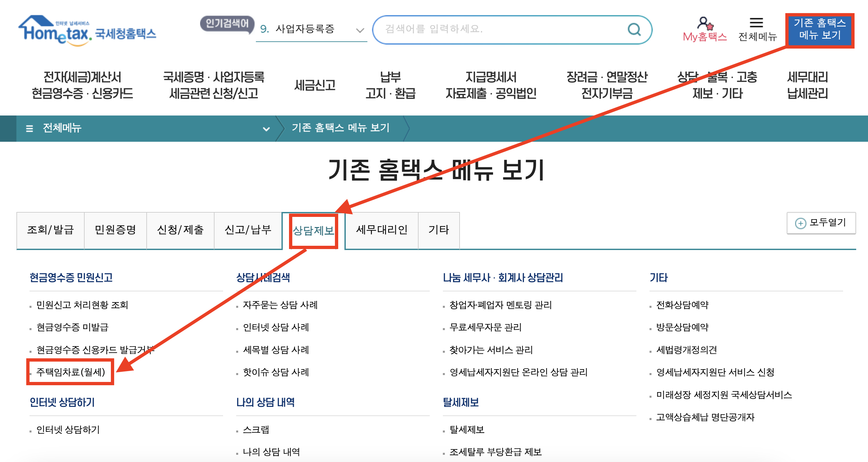This screenshot has width=868, height=462.
Task: Open 미래성장 세정지원 국세상담서비스
Action: [724, 395]
